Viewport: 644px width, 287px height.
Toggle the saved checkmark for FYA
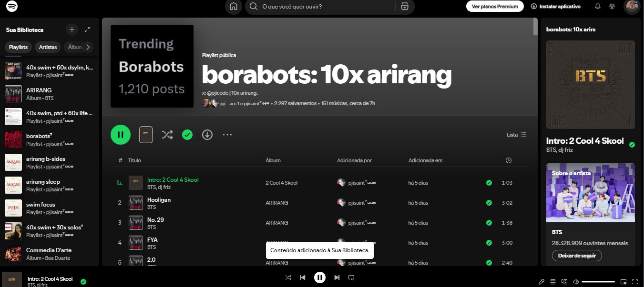point(489,243)
